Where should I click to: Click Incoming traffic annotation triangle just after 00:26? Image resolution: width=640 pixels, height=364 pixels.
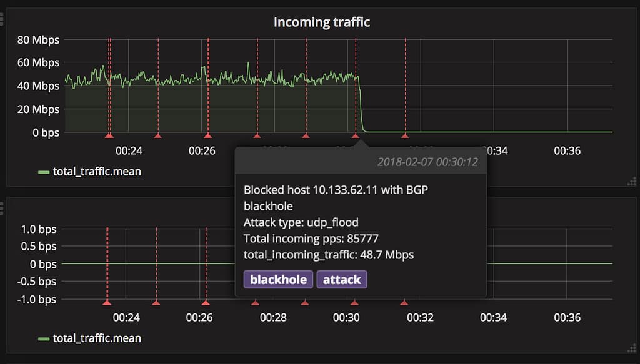208,135
